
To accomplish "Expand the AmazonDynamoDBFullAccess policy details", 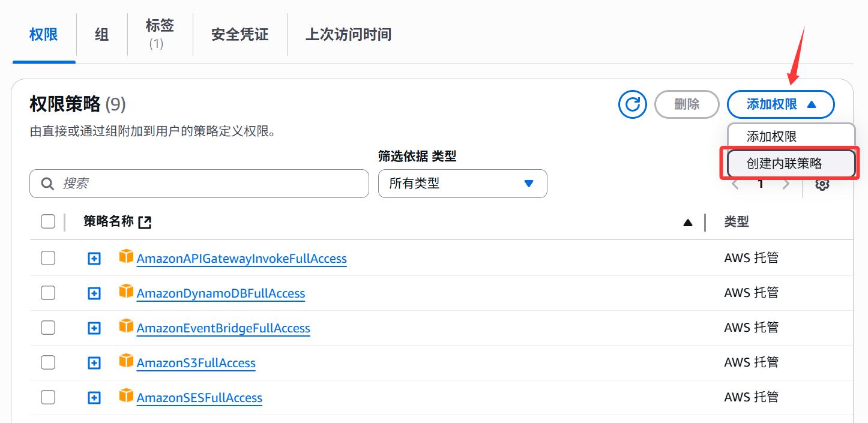I will [94, 293].
